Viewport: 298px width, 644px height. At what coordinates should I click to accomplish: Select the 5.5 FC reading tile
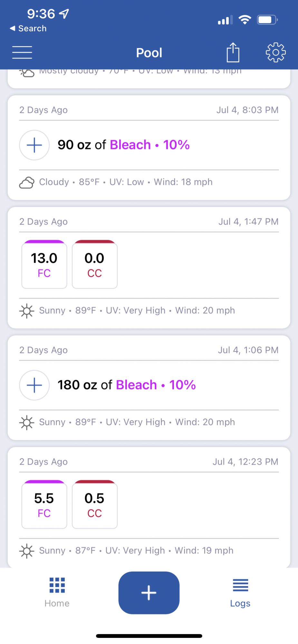click(44, 505)
